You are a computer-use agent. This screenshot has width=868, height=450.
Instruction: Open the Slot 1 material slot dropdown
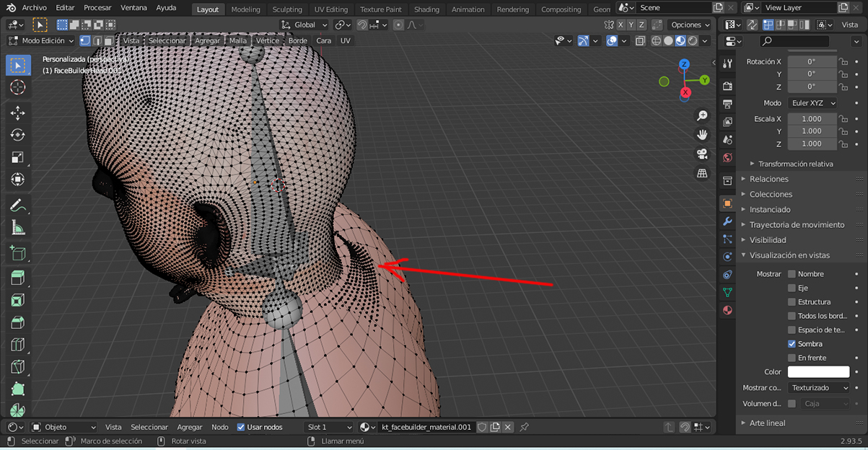click(329, 427)
